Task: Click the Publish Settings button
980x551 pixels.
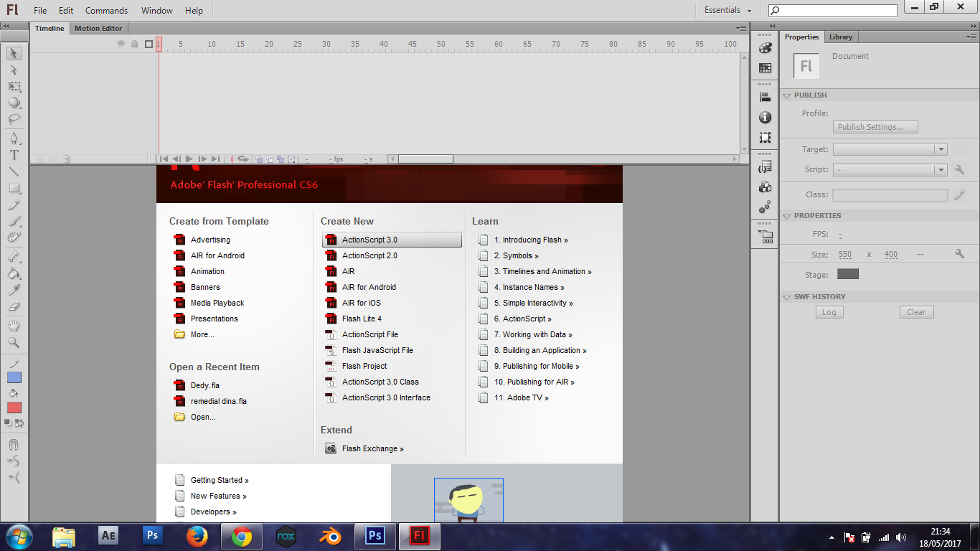Action: pos(875,126)
